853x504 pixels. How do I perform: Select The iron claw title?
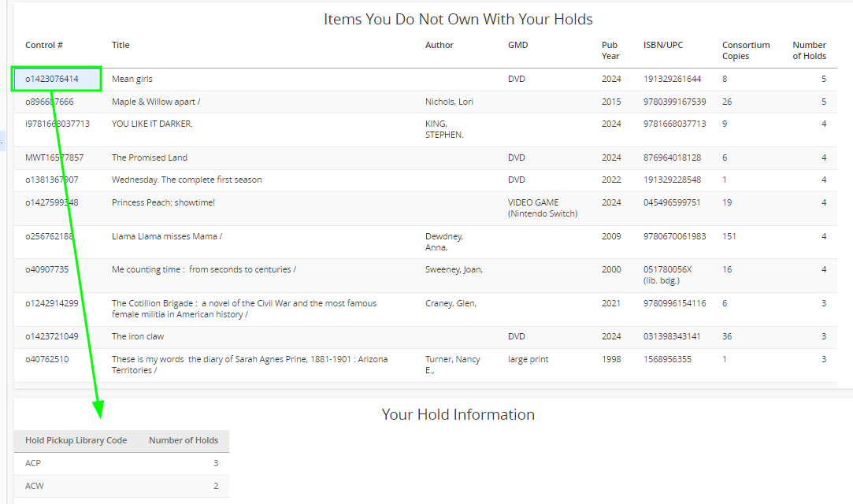coord(138,336)
